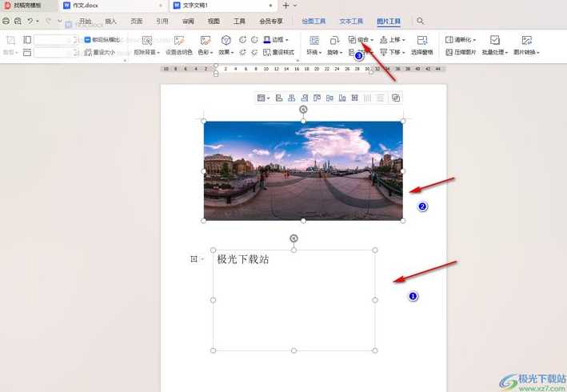The width and height of the screenshot is (567, 392).
Task: Click the undo arrow icon
Action: coord(30,21)
